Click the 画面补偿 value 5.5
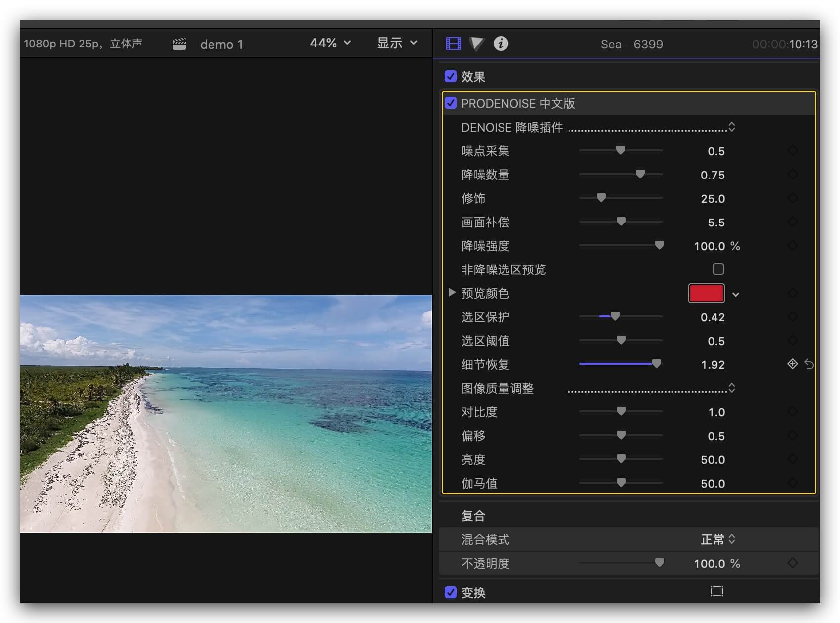The height and width of the screenshot is (623, 840). [716, 222]
